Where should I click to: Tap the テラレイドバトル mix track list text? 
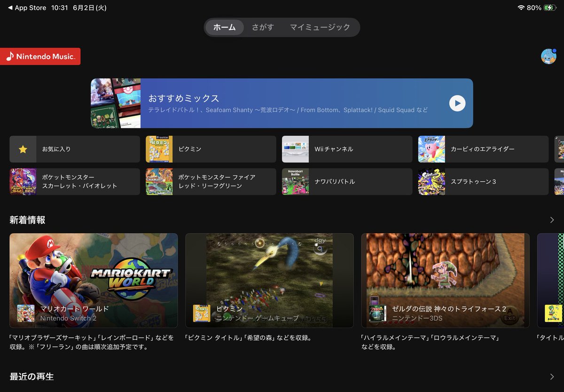(288, 110)
